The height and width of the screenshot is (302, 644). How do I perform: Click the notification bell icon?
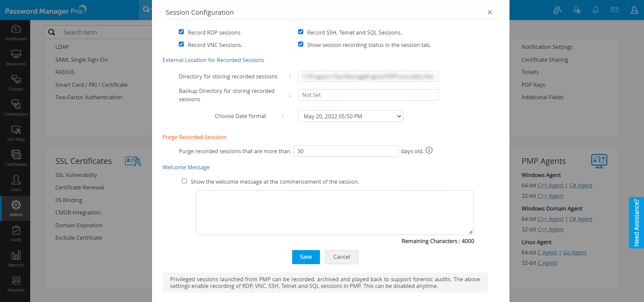click(x=595, y=10)
